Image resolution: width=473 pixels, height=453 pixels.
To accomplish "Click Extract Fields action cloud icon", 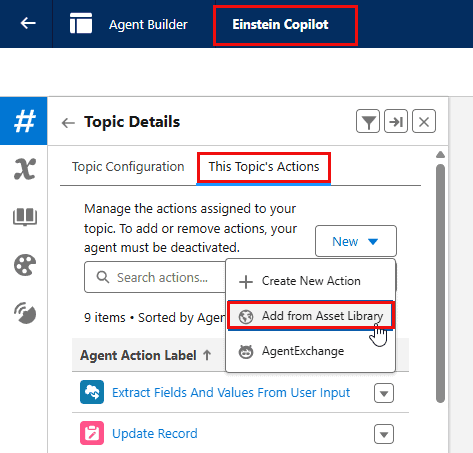I will [x=92, y=392].
